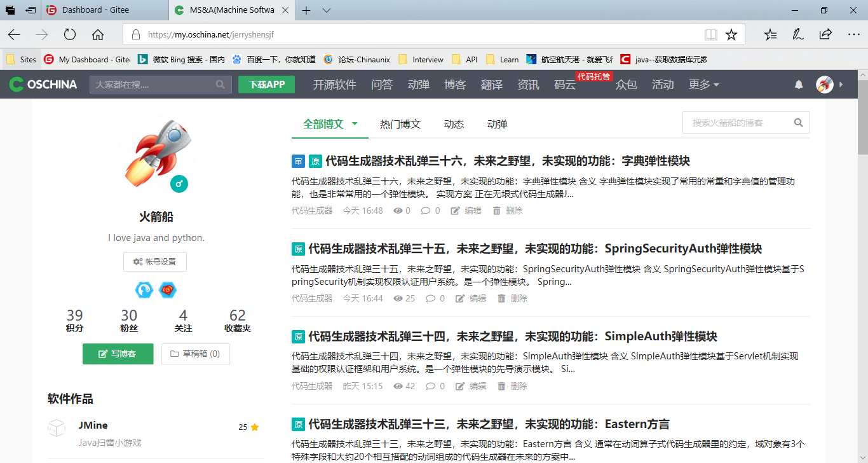The height and width of the screenshot is (463, 868).
Task: Click the OSCHINA logo in the navbar
Action: coord(42,83)
